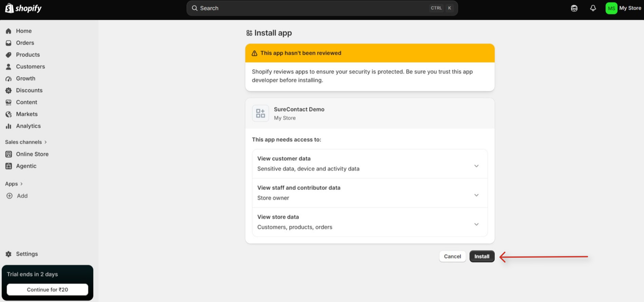This screenshot has height=302, width=644.
Task: Click the Home sidebar icon
Action: pyautogui.click(x=9, y=31)
